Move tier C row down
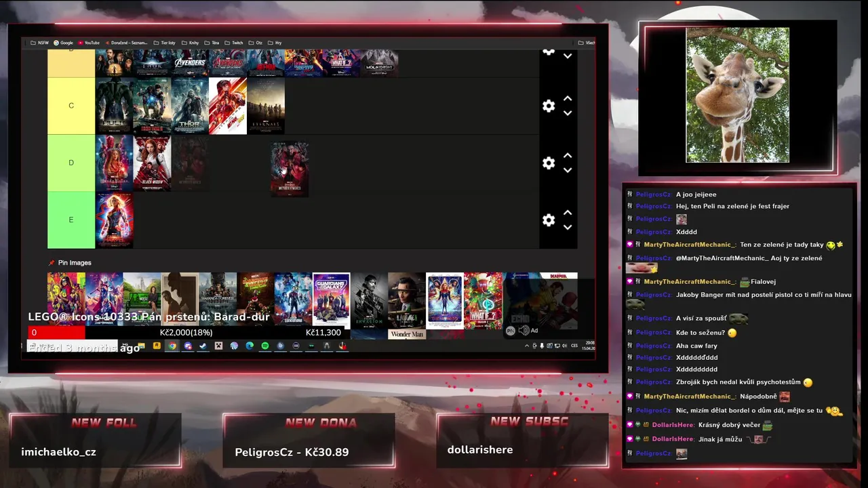The image size is (868, 488). click(568, 113)
